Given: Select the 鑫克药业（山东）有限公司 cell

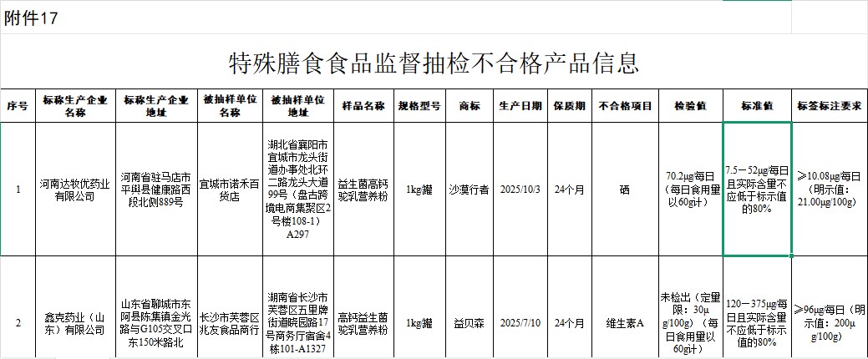Looking at the screenshot, I should (74, 323).
